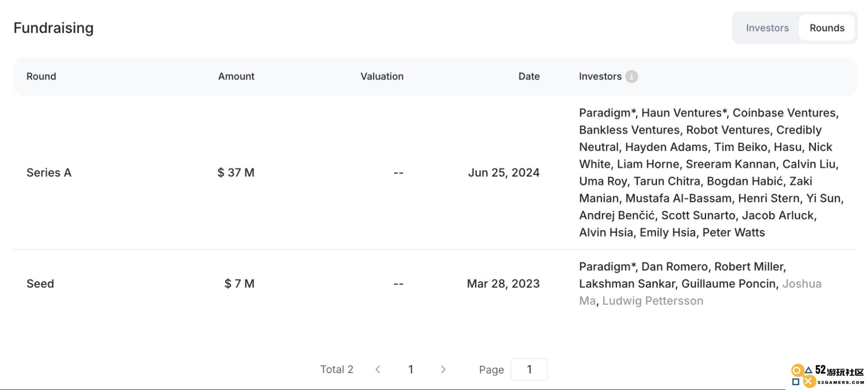Viewport: 868px width, 390px height.
Task: Open Coinbase Ventures investor link
Action: tap(784, 113)
